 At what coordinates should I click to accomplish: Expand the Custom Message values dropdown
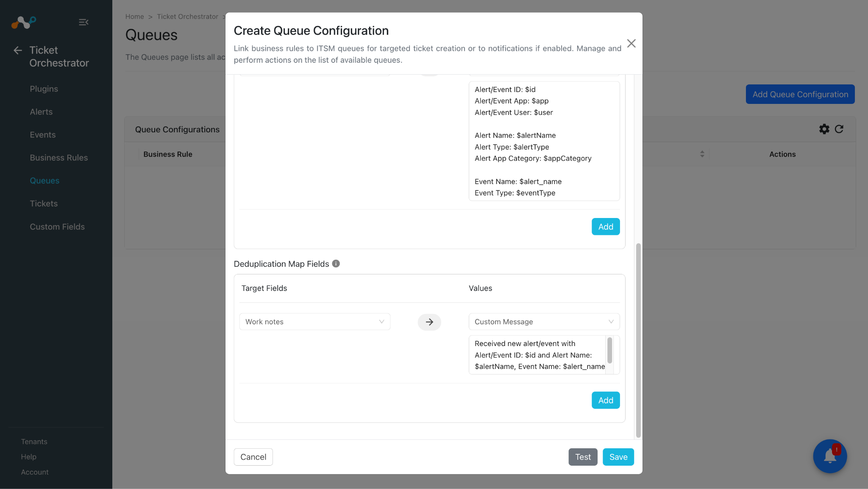point(544,321)
